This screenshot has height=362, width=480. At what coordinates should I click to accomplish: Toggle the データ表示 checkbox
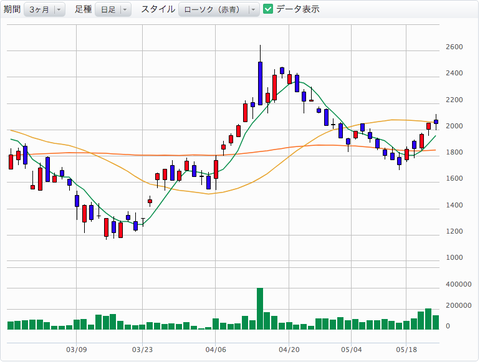tap(268, 9)
